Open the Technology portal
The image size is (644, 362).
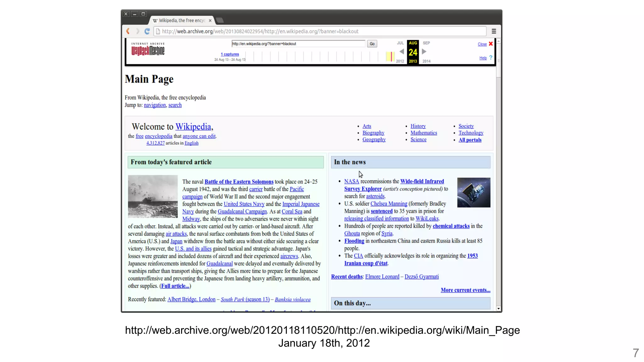pos(471,133)
